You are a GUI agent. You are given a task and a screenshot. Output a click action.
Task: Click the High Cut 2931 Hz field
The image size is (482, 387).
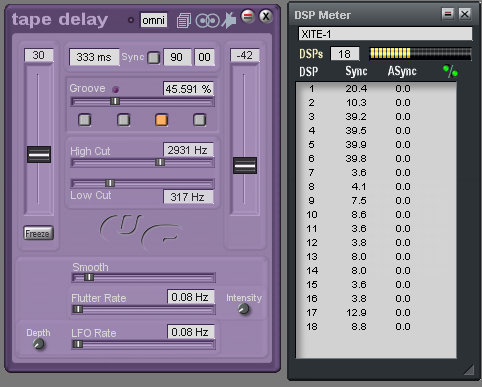coord(188,150)
